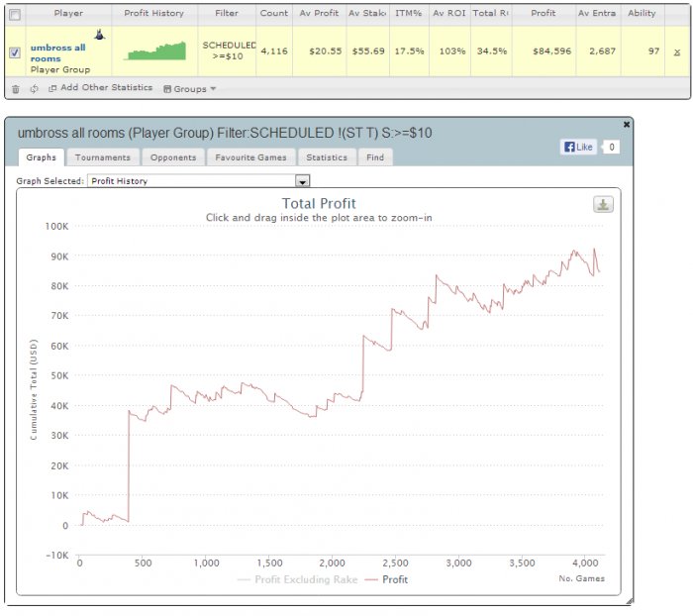Sort by the Ability column header
This screenshot has width=693, height=616.
642,13
